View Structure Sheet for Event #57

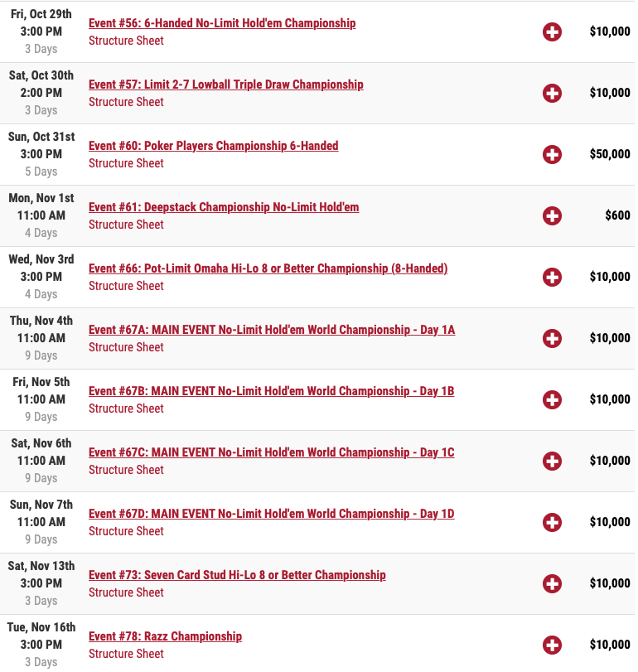126,102
